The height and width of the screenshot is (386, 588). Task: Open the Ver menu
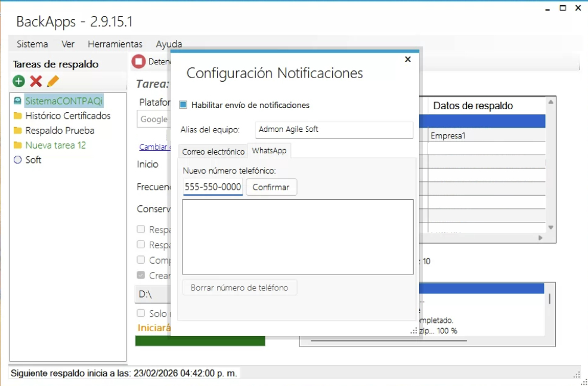(x=68, y=44)
